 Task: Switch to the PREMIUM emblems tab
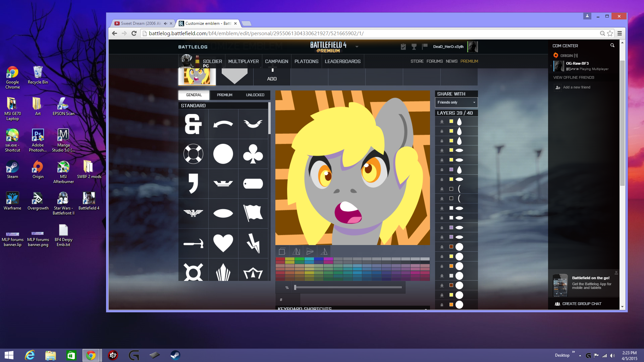tap(224, 95)
